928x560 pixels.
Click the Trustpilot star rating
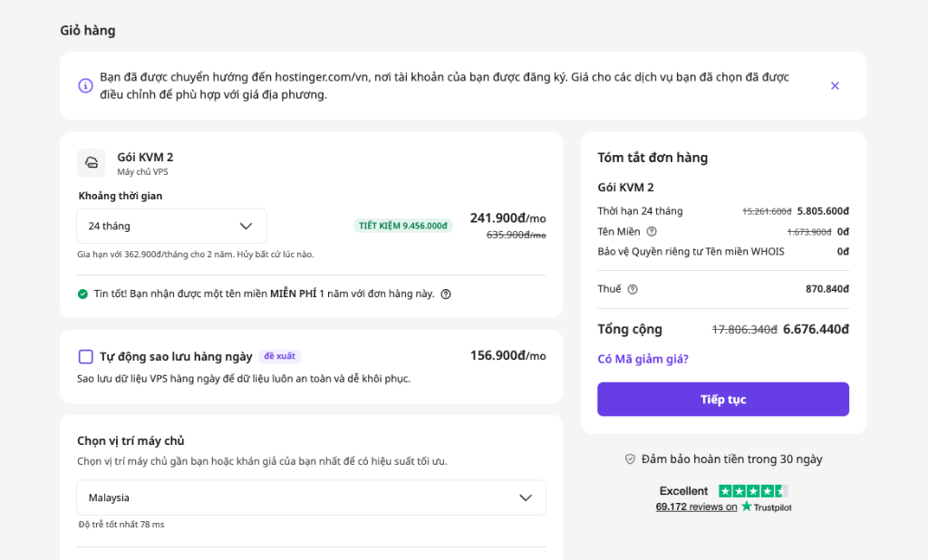point(753,491)
